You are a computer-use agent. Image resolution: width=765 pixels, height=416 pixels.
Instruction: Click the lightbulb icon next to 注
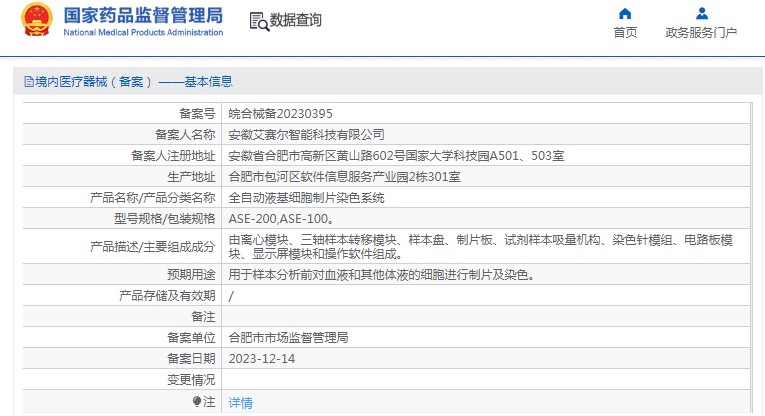(197, 402)
